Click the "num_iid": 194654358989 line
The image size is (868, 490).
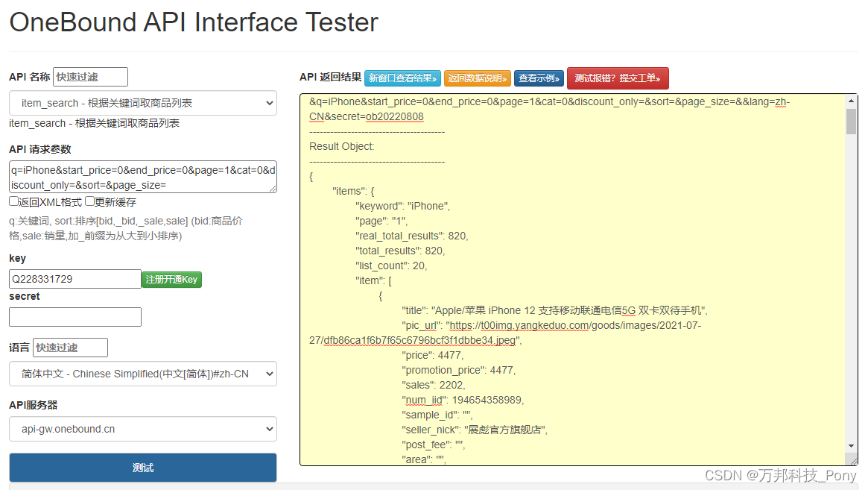(x=463, y=401)
